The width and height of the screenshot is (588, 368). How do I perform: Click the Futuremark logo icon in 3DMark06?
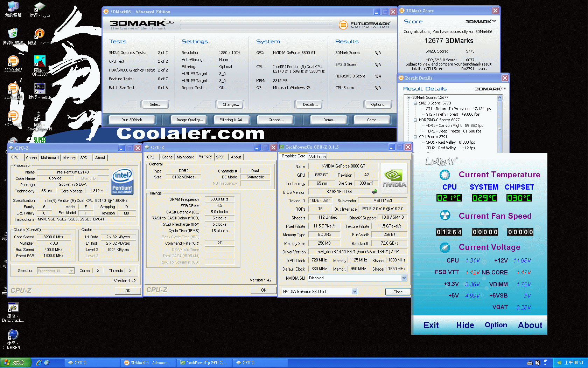click(x=343, y=25)
